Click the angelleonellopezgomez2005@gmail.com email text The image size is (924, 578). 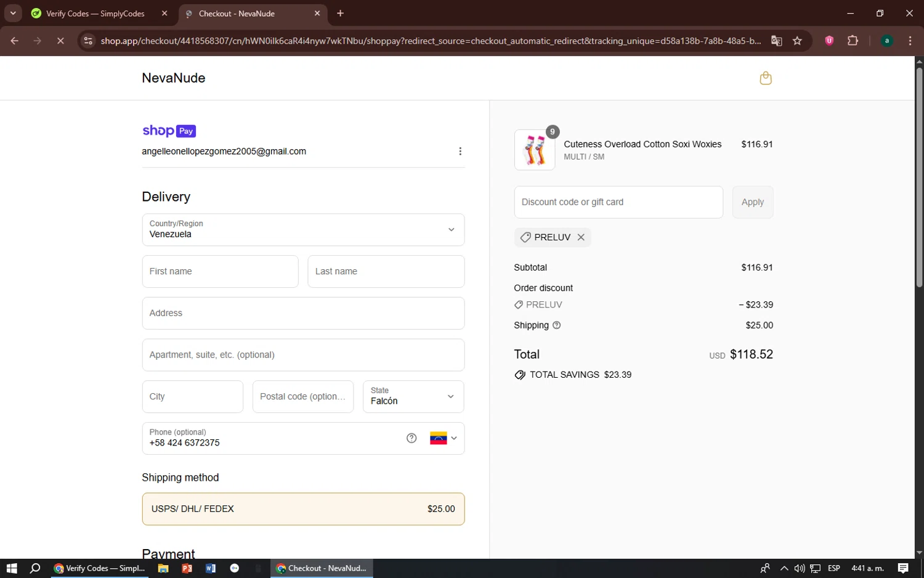[224, 152]
